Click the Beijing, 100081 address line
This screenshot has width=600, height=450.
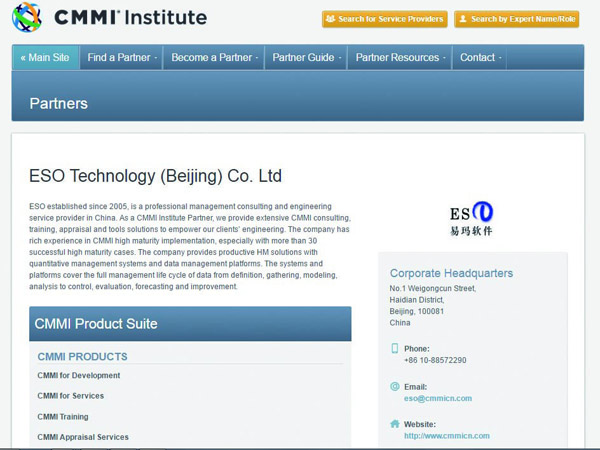pyautogui.click(x=417, y=311)
